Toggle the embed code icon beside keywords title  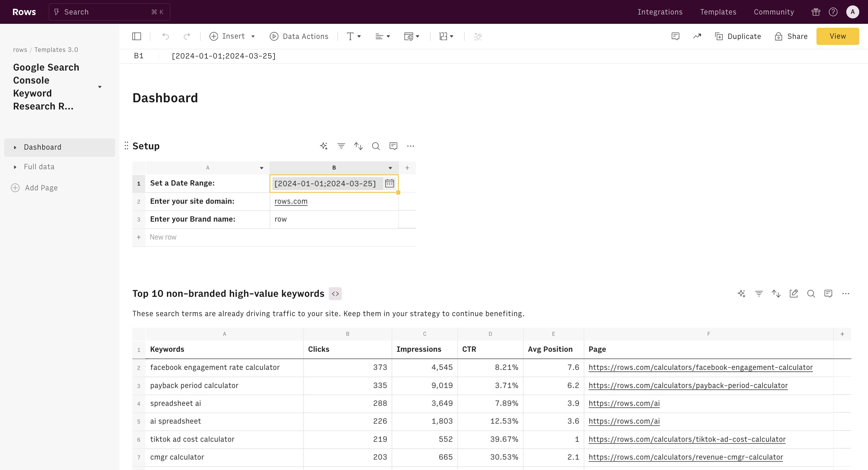click(335, 294)
